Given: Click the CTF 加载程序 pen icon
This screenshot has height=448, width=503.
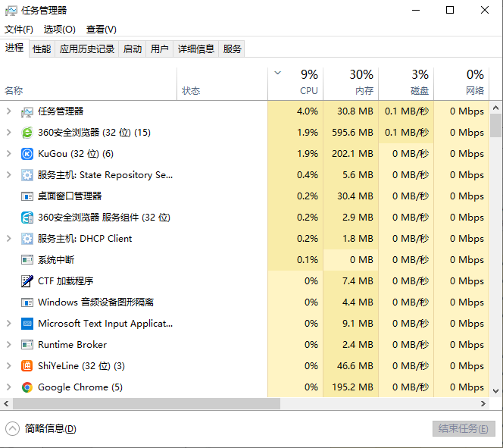Looking at the screenshot, I should coord(27,281).
